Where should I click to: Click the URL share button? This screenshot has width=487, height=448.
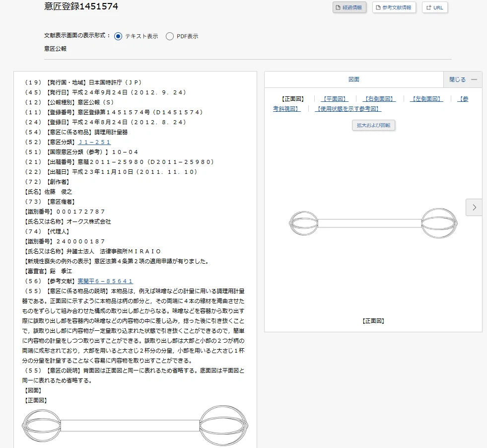pos(434,7)
